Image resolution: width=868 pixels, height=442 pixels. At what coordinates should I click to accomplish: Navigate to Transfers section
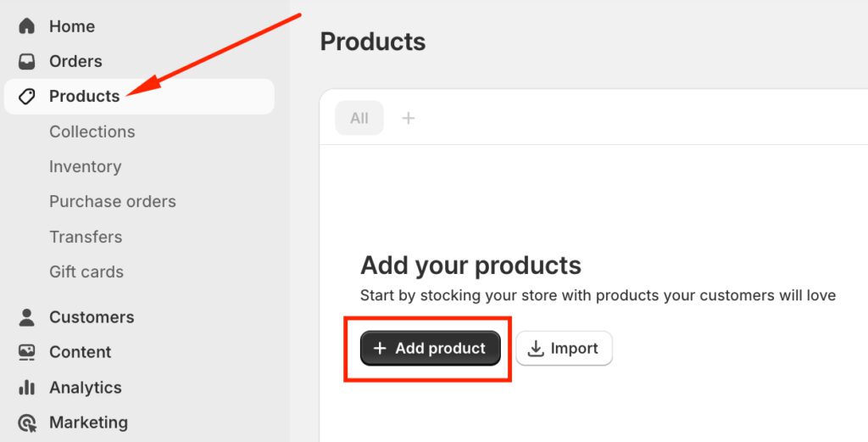coord(86,237)
